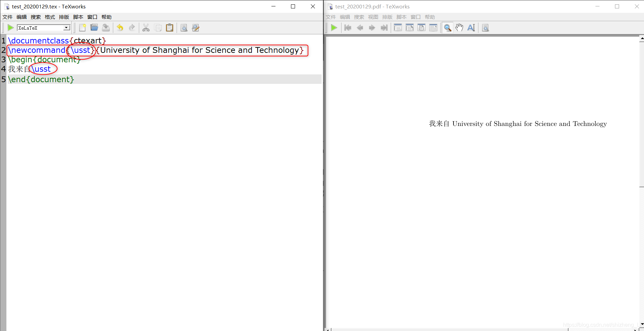Click PDF vertical scrollbar up arrow
This screenshot has height=331, width=644.
tap(642, 39)
